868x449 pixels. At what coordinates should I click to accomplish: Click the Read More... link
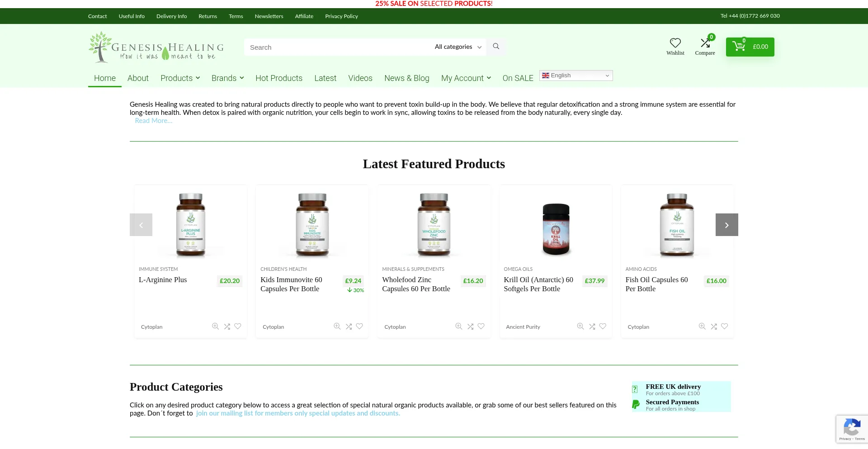coord(154,121)
